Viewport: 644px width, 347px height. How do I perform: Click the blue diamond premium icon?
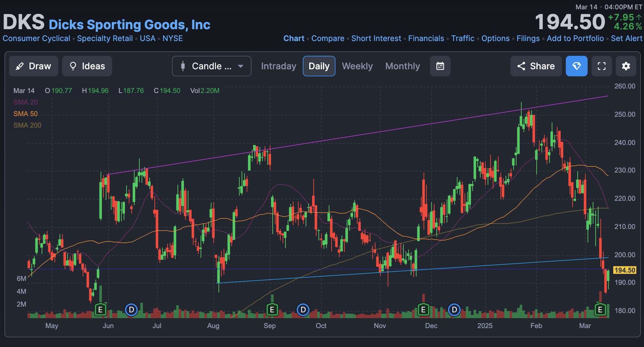[x=577, y=66]
